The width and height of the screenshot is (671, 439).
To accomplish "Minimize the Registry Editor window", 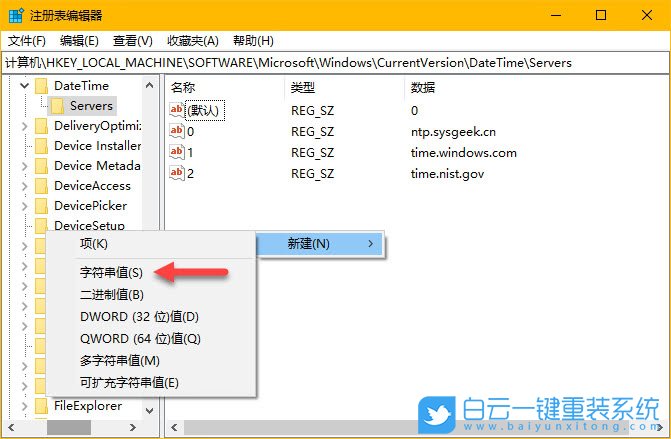I will click(556, 15).
